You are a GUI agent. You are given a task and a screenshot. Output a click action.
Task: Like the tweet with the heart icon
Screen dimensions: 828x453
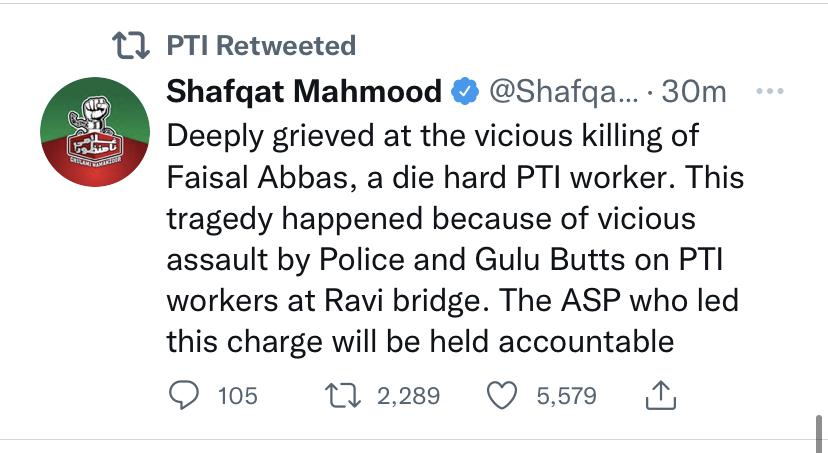tap(501, 396)
